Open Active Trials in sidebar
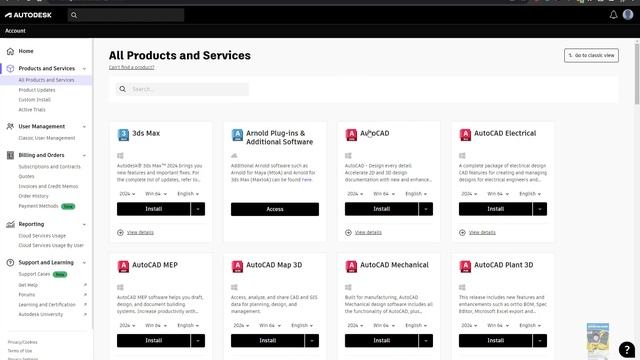Viewport: 640px width, 360px height. pyautogui.click(x=32, y=109)
